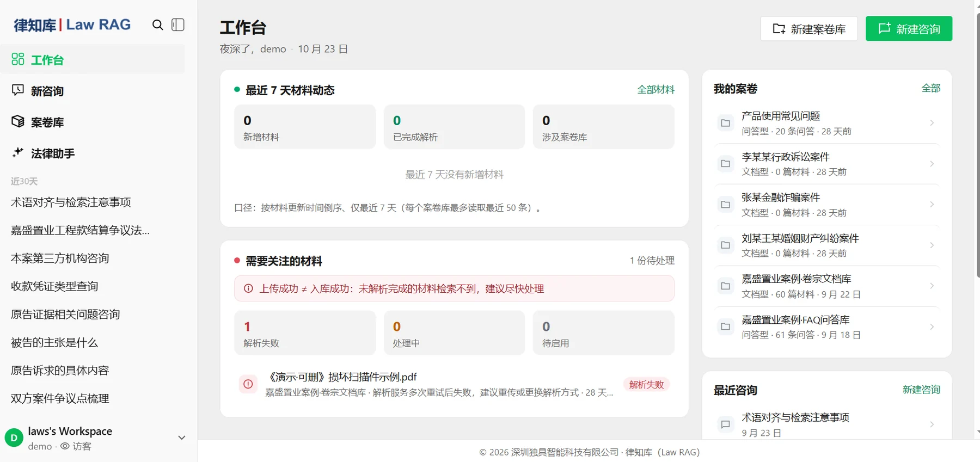Screen dimensions: 980x462
Task: Click the green 新建咨询 button
Action: coord(909,29)
